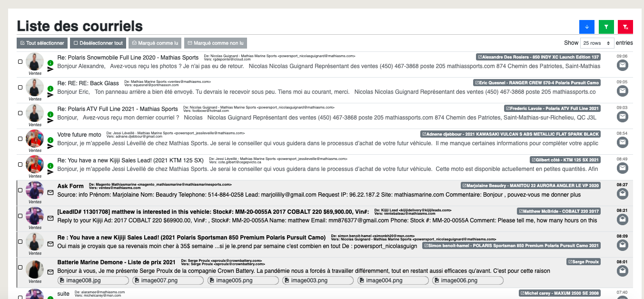This screenshot has width=644, height=299.
Task: Click round mail icon under 09:06
Action: (x=622, y=66)
